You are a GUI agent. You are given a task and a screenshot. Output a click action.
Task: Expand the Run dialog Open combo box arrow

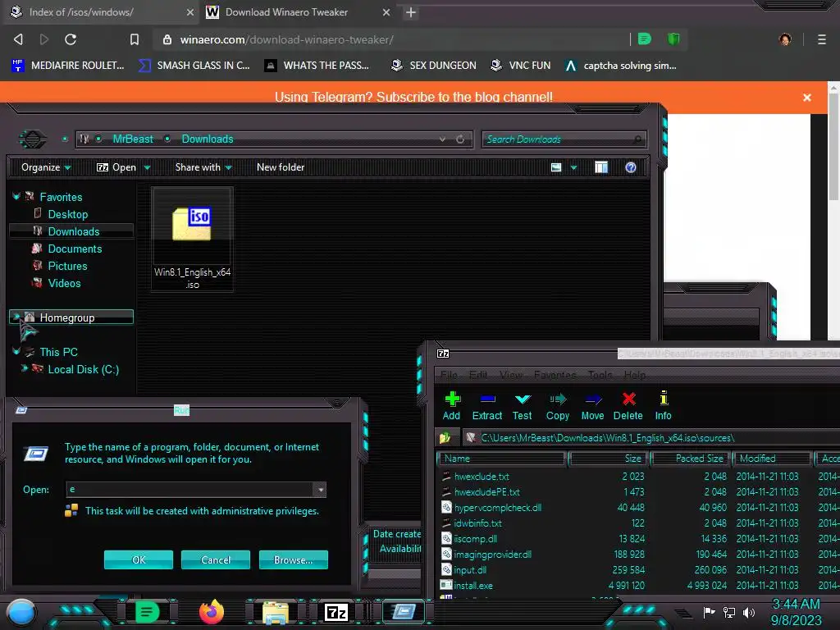[x=320, y=489]
